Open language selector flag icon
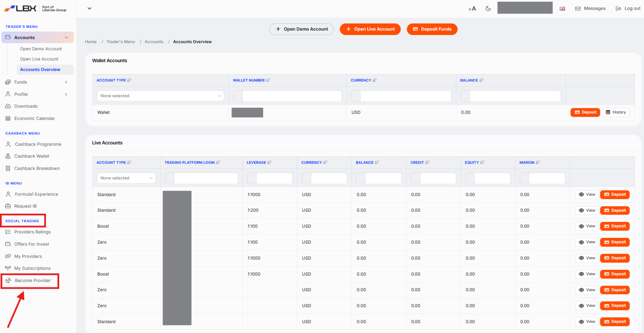This screenshot has width=644, height=333. (562, 9)
